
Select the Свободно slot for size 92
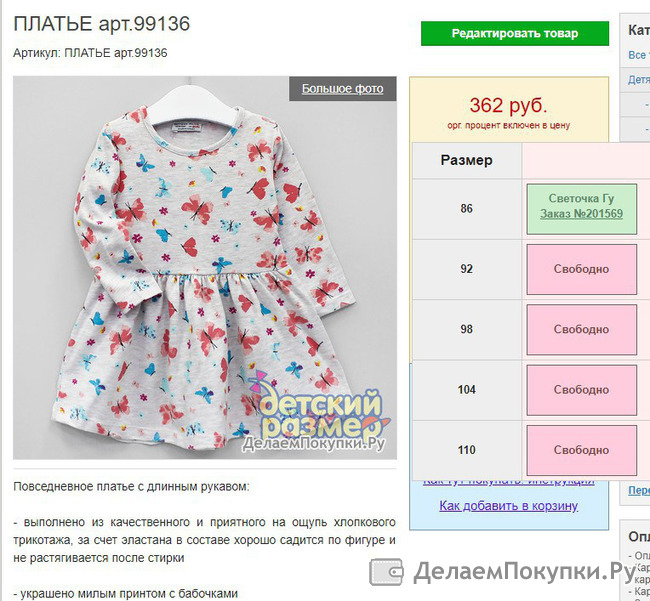(582, 269)
